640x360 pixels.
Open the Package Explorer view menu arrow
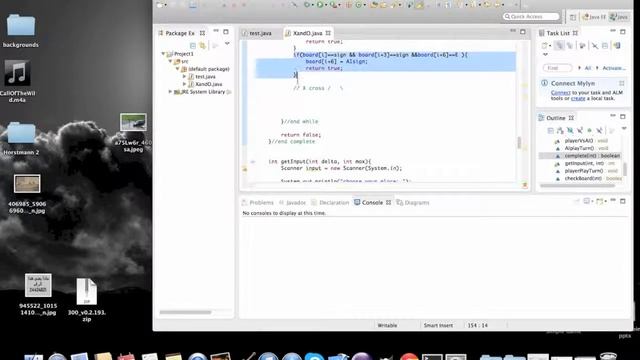click(x=227, y=44)
